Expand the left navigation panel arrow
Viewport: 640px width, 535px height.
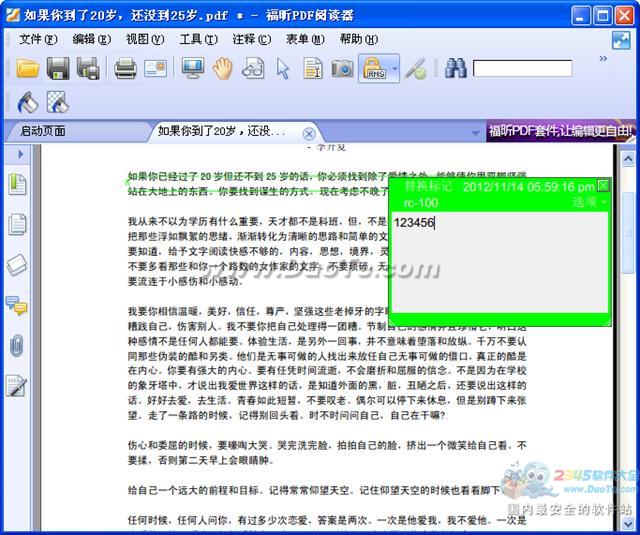point(19,154)
